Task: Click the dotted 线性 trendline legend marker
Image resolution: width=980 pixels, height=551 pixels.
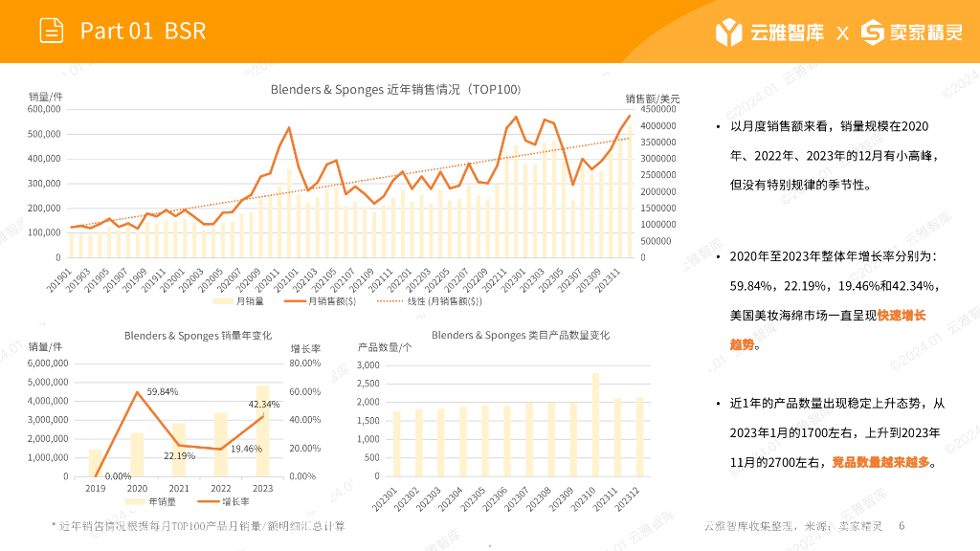Action: [390, 301]
